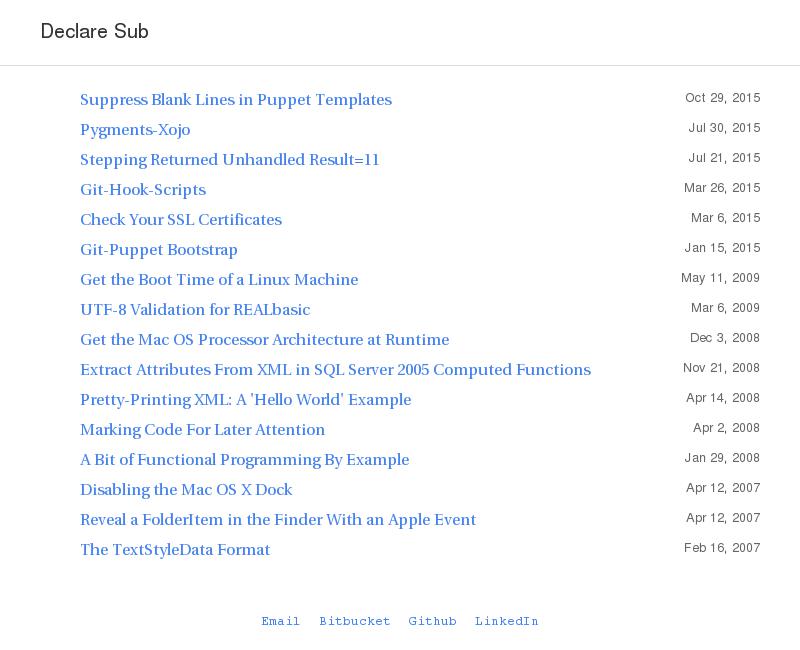Open Reveal a FolderItem in the Finder post

278,520
